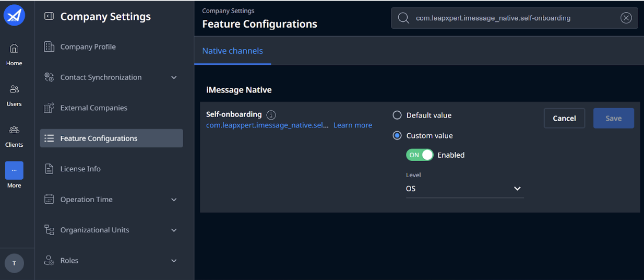The image size is (644, 280).
Task: Click the Operation Time calendar icon
Action: tap(49, 200)
